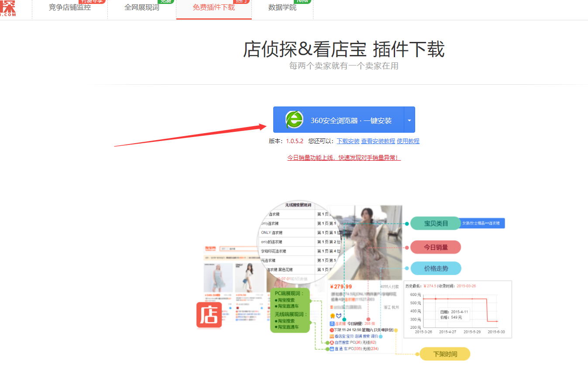This screenshot has width=588, height=385.
Task: Select the 免费插件下载 tab
Action: [x=214, y=8]
